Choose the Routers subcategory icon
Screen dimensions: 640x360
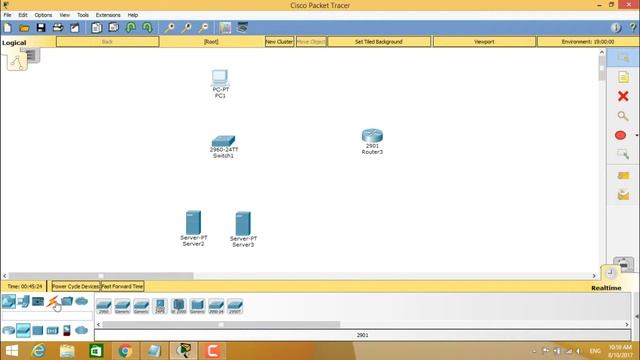(x=9, y=330)
